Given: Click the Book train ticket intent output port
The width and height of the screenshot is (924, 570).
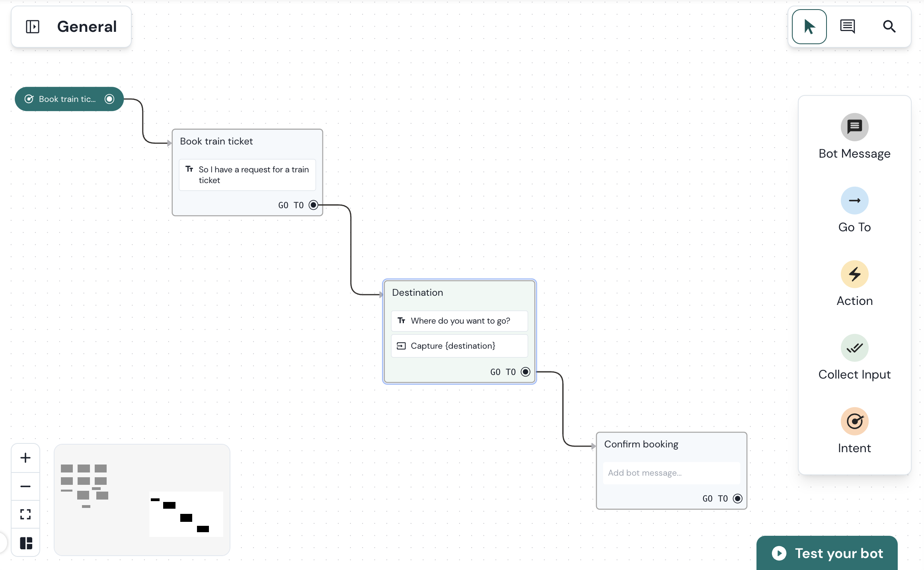Looking at the screenshot, I should tap(109, 99).
